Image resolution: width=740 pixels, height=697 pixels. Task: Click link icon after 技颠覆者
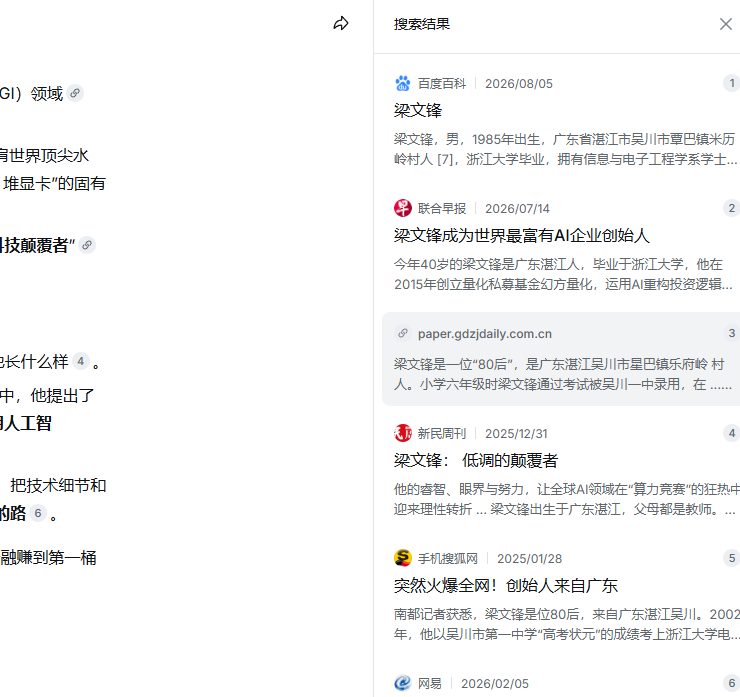(87, 245)
